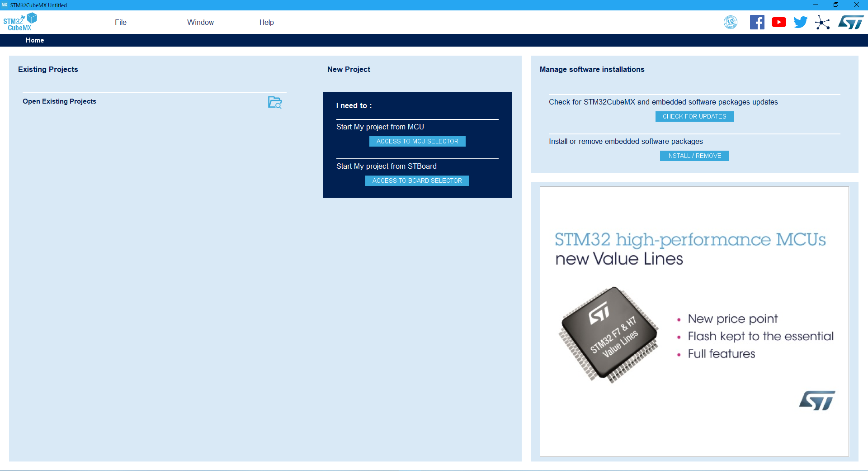Click the folder icon to browse projects
This screenshot has width=868, height=471.
(274, 103)
